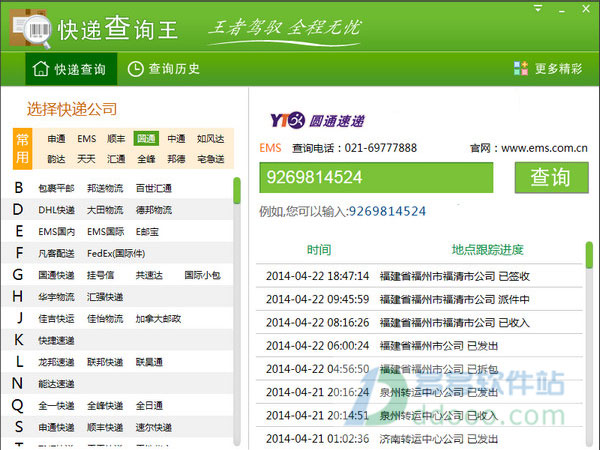Click the house icon on 快递查询 tab
Image resolution: width=600 pixels, height=450 pixels.
click(41, 69)
